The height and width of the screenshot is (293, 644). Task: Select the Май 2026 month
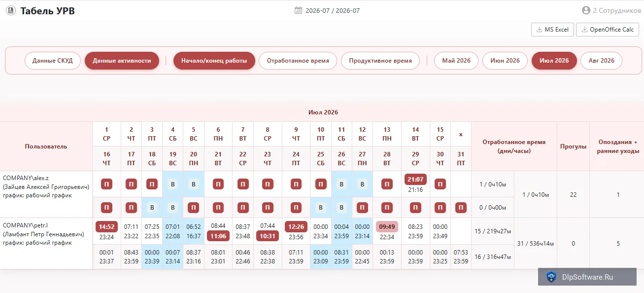[x=456, y=61]
